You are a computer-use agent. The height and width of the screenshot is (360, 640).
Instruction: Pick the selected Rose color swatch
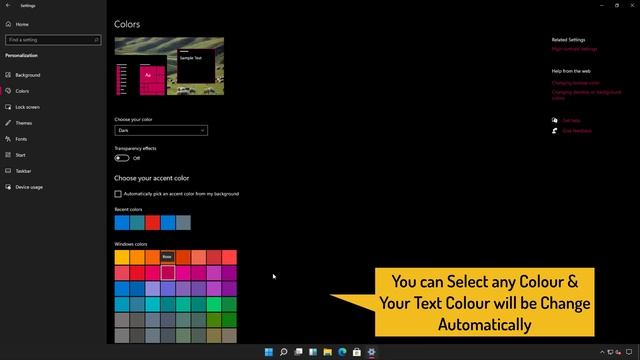pos(168,273)
